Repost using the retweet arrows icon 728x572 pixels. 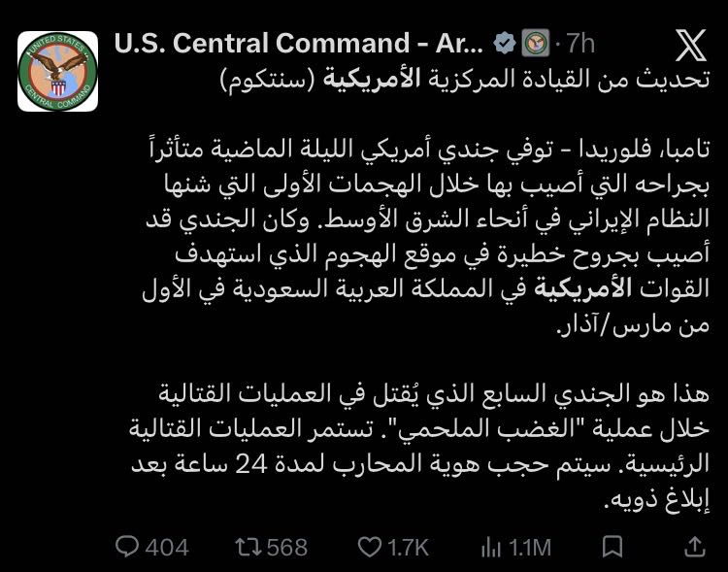pos(248,547)
